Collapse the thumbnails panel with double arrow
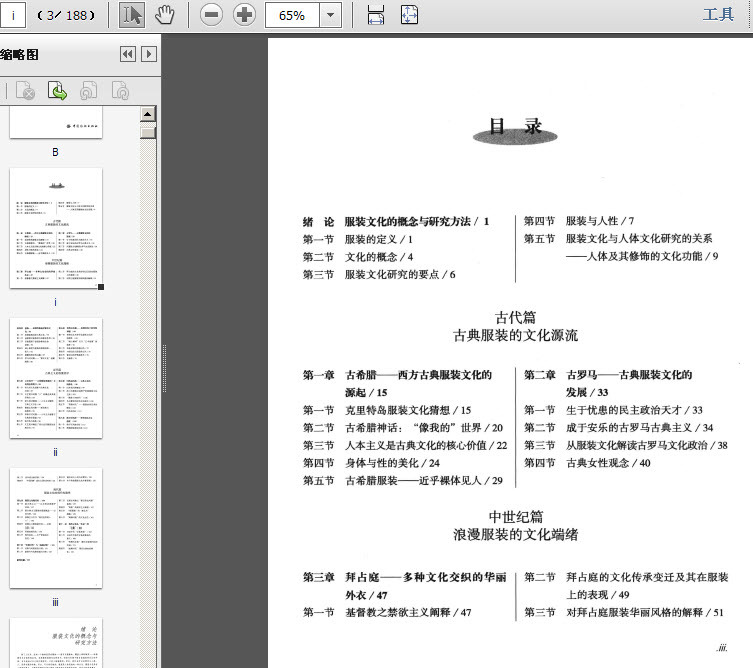 (128, 54)
